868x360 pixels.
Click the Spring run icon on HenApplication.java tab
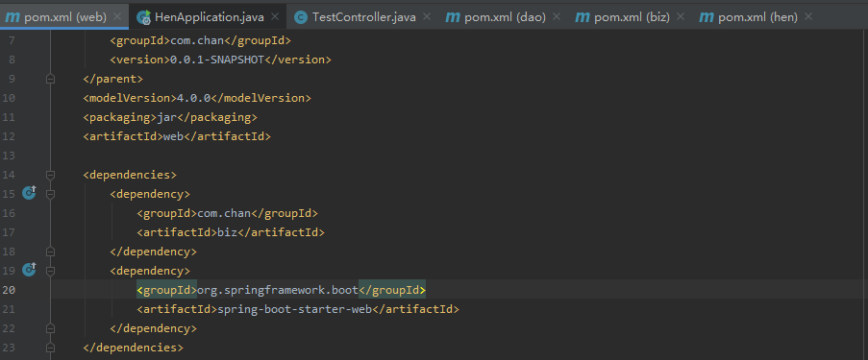point(144,17)
